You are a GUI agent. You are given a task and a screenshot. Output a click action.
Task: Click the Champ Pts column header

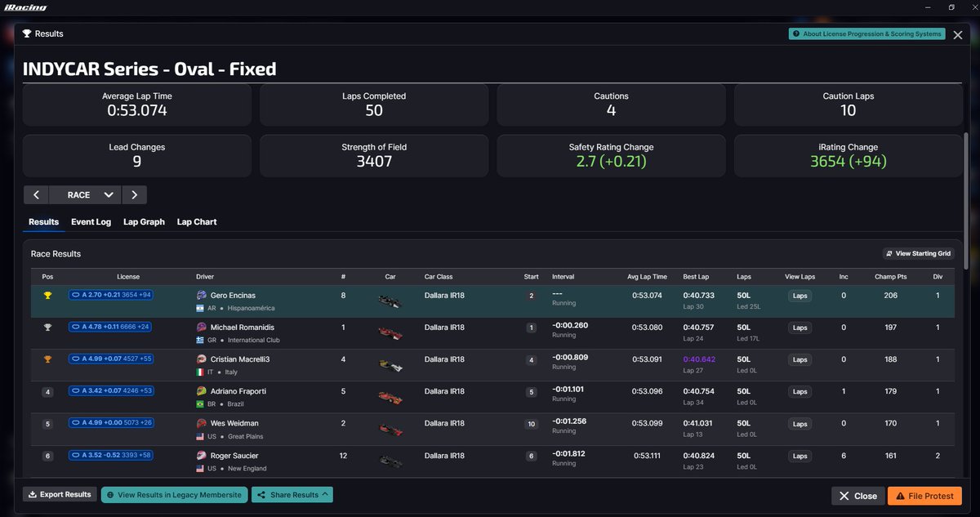[891, 277]
